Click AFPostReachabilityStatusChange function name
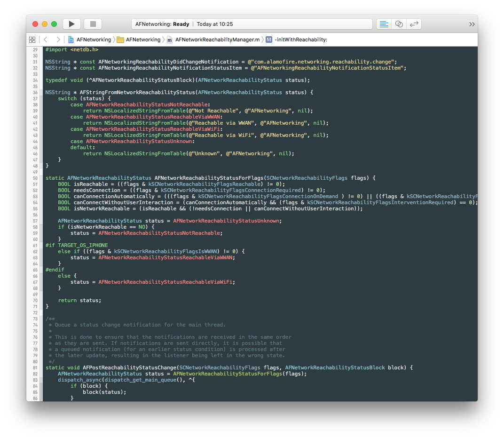504x439 pixels. [130, 367]
